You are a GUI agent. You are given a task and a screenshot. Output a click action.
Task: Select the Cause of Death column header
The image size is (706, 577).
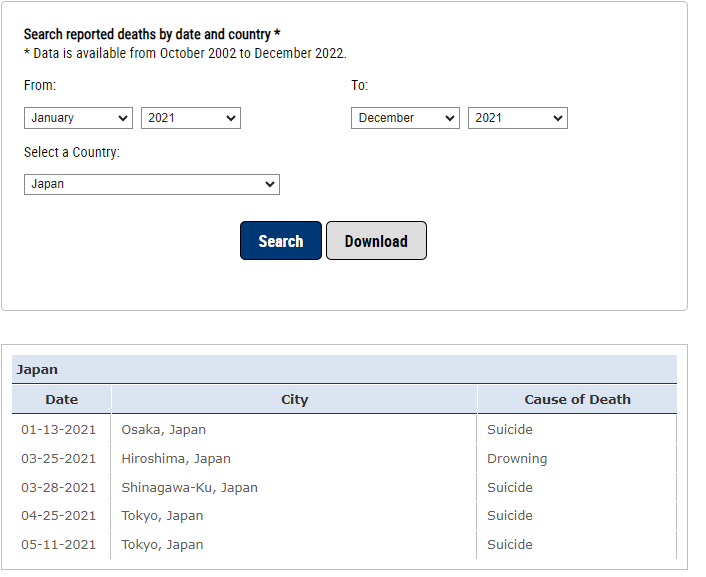tap(577, 399)
